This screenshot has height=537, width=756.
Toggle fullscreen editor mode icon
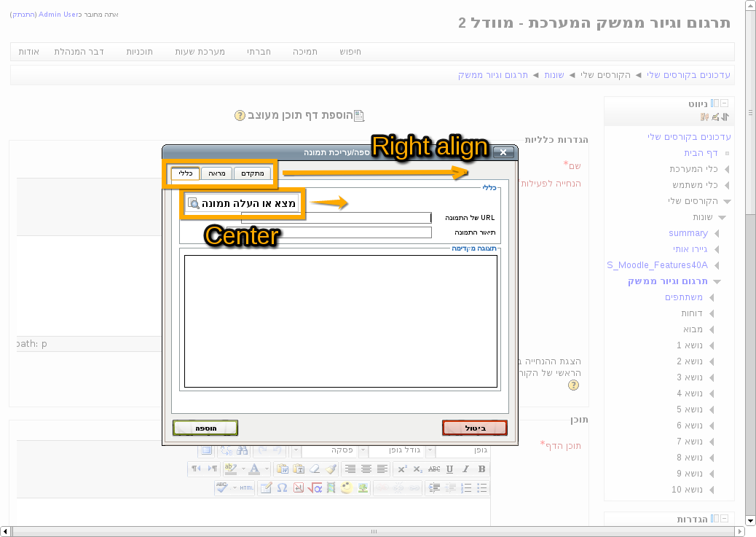[206, 450]
